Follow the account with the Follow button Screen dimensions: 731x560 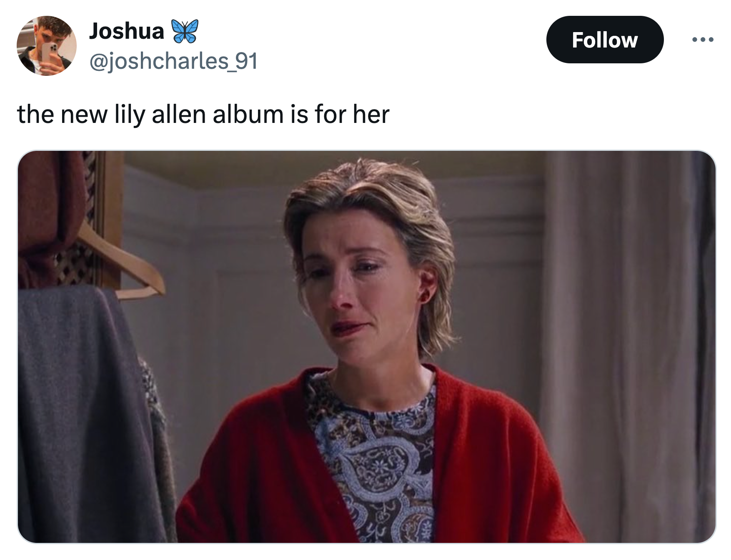pos(605,40)
